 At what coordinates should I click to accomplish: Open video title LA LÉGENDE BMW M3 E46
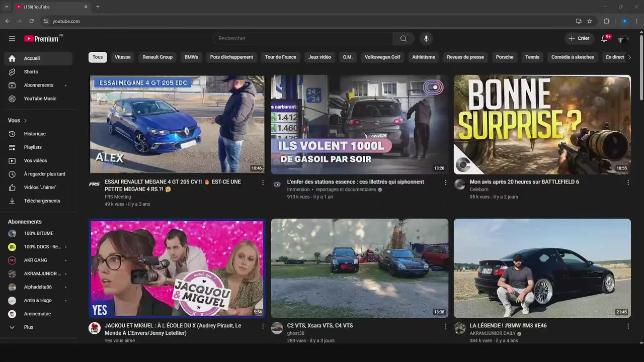pos(508,326)
